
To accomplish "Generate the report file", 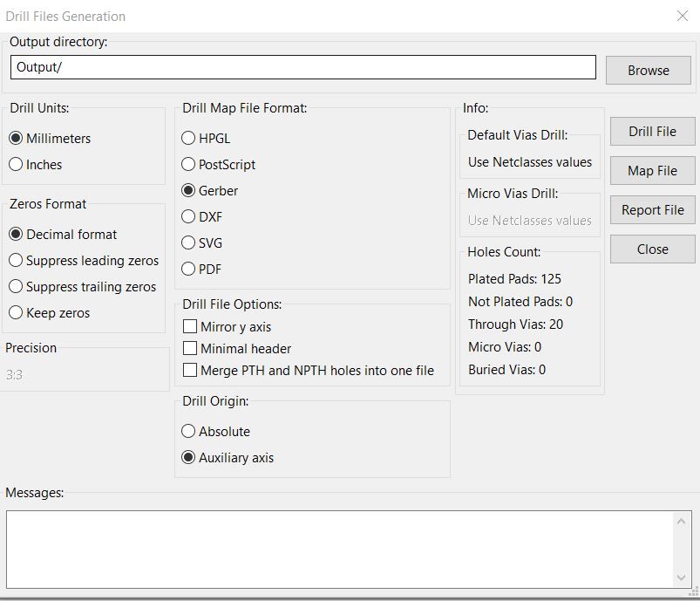I will pyautogui.click(x=652, y=209).
